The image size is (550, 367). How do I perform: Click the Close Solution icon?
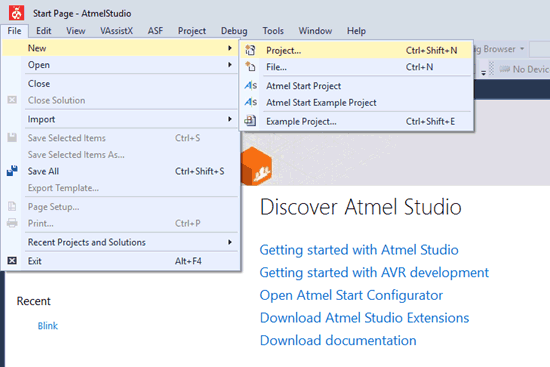point(12,100)
